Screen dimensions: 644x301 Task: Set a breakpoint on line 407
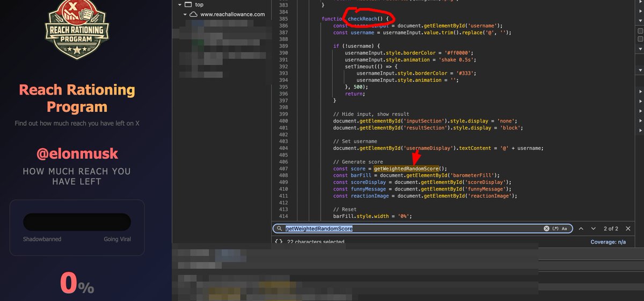pos(283,168)
